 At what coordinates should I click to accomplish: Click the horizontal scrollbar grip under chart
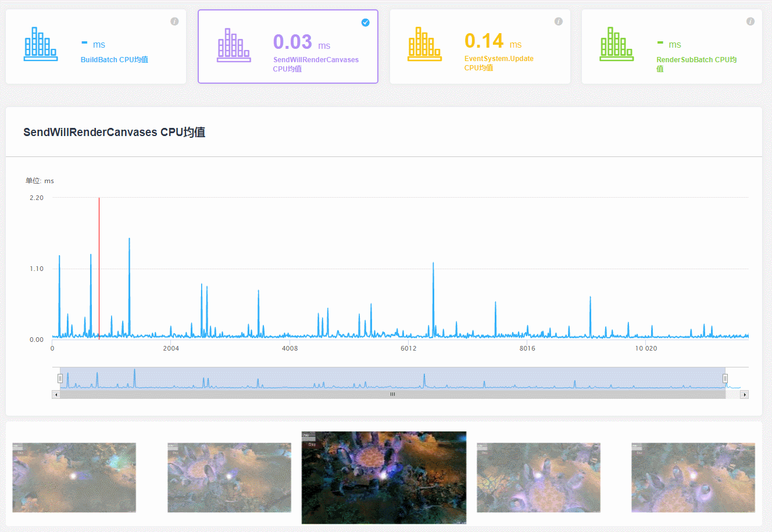pos(392,394)
